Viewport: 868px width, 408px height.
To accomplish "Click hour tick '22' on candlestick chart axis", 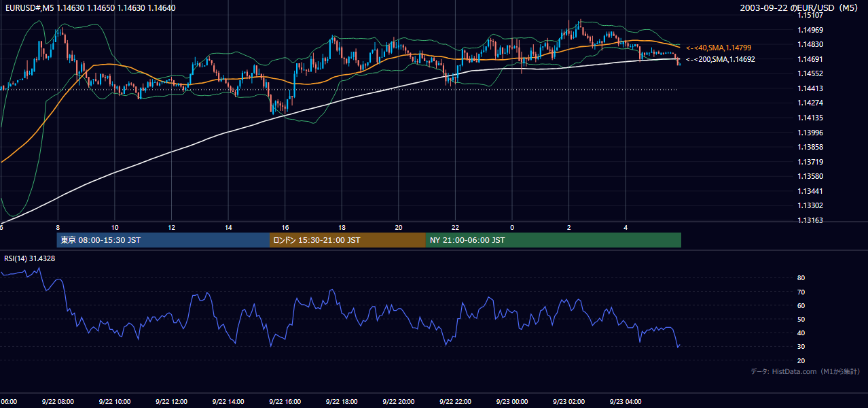I will click(x=455, y=227).
